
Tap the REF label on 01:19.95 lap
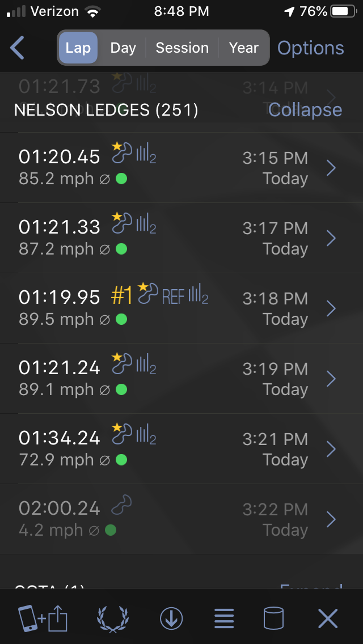[x=173, y=296]
